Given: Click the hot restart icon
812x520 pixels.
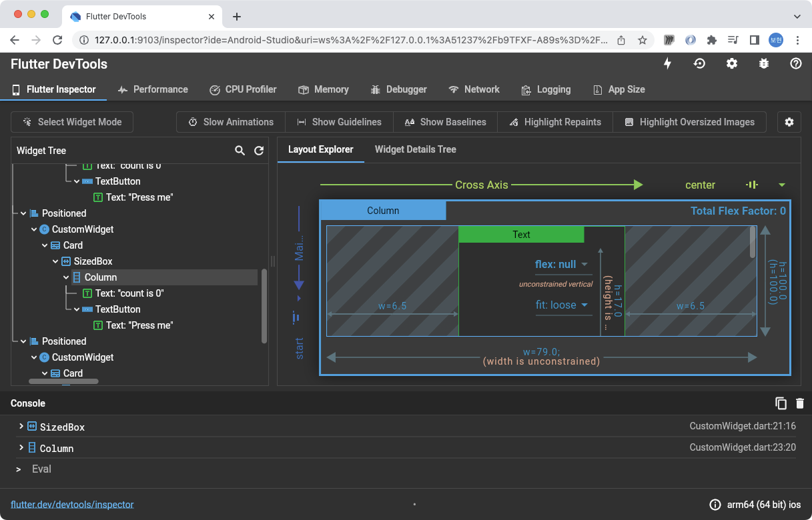Looking at the screenshot, I should pos(699,63).
